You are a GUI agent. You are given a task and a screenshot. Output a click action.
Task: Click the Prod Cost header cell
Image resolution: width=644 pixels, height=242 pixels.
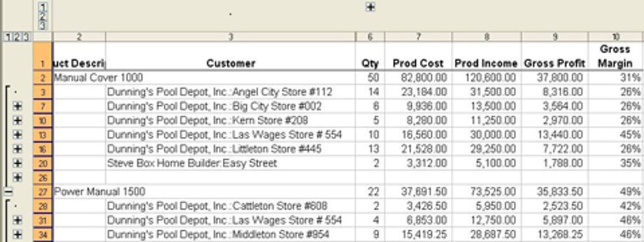(418, 57)
